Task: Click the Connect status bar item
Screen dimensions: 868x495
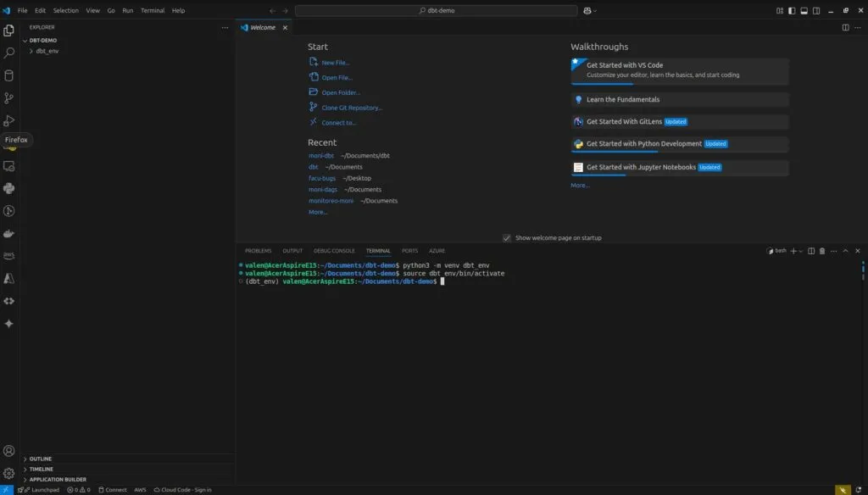Action: (113, 490)
